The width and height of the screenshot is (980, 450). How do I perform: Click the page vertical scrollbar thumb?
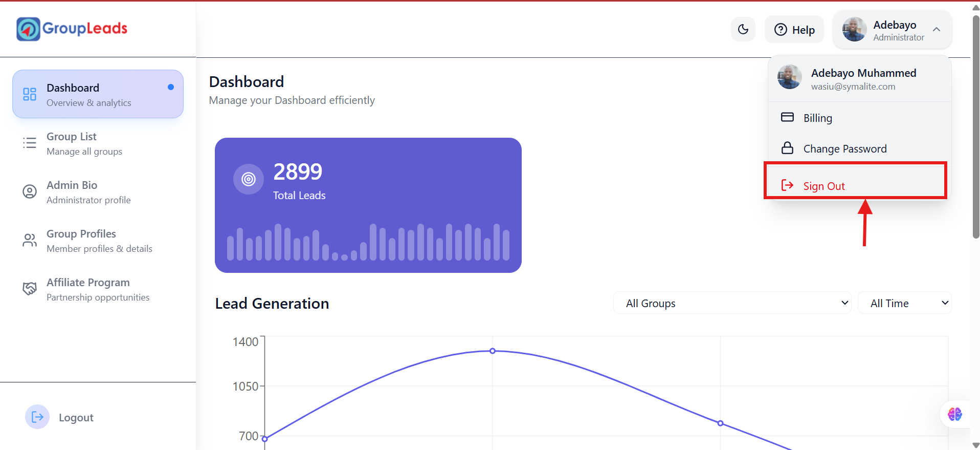[975, 127]
